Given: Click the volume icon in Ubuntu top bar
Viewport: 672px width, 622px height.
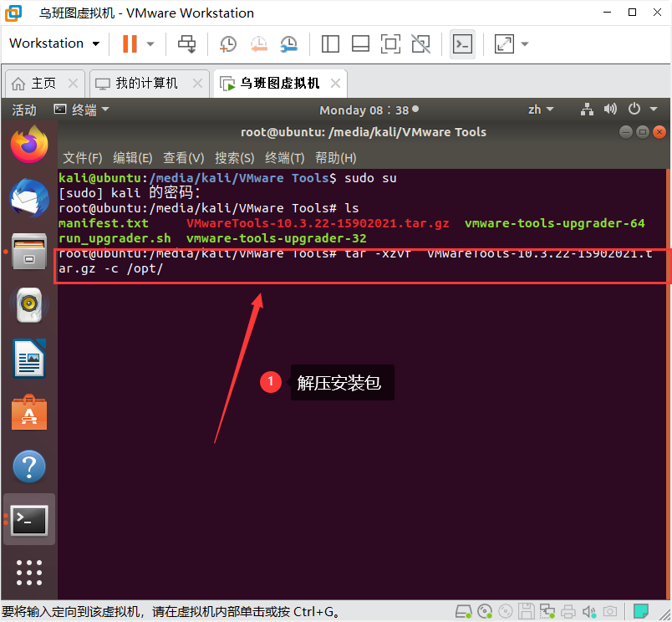Looking at the screenshot, I should click(x=610, y=110).
